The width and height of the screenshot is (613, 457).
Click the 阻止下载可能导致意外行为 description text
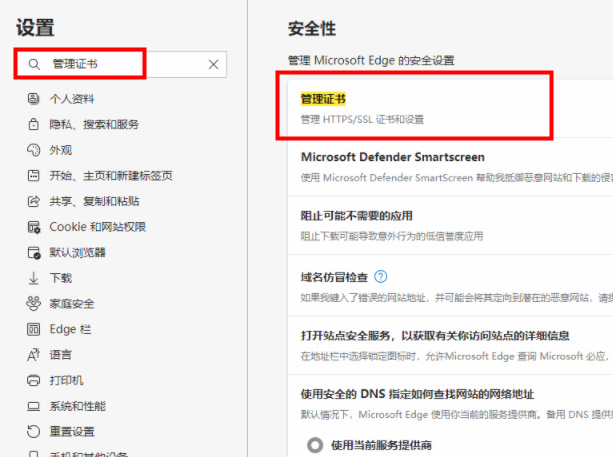[392, 236]
